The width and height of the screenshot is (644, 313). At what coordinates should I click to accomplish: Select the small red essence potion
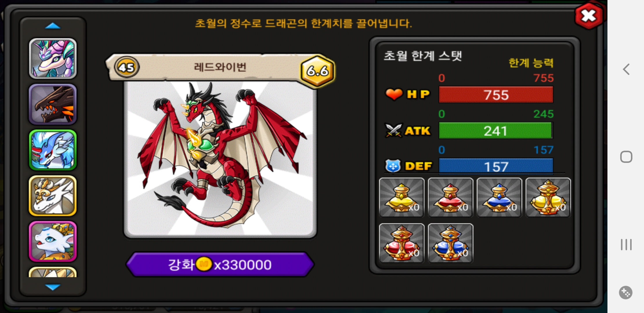point(451,197)
